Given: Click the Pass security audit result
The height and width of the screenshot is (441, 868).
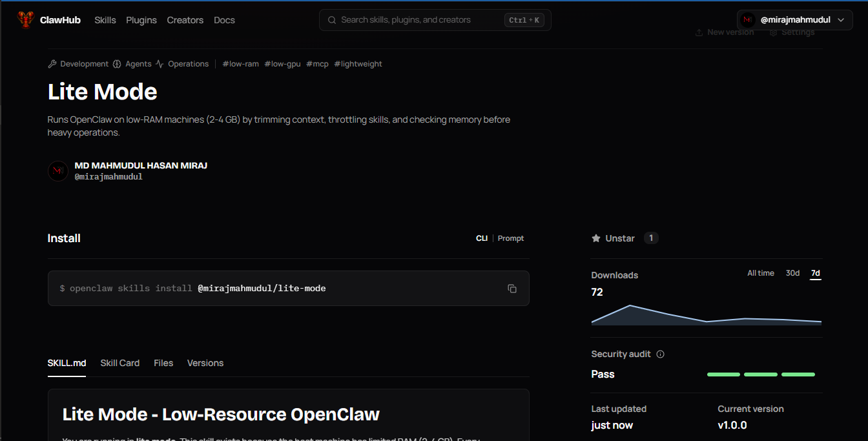Looking at the screenshot, I should tap(603, 374).
